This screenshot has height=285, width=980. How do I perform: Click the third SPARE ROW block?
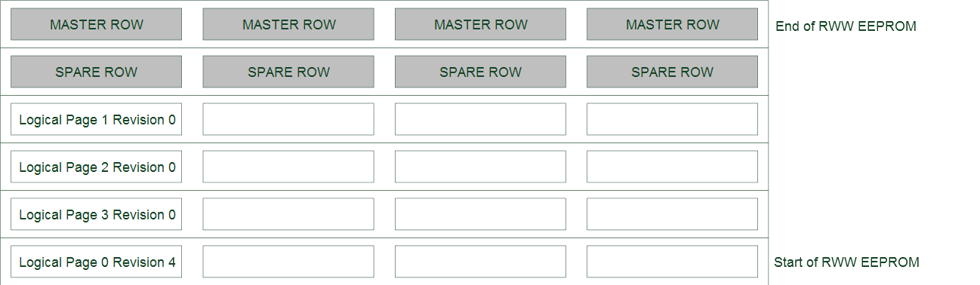coord(480,72)
